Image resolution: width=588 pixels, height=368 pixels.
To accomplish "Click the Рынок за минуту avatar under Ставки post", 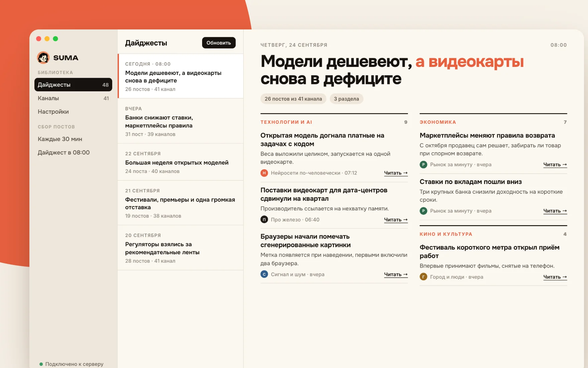I will coord(423,211).
